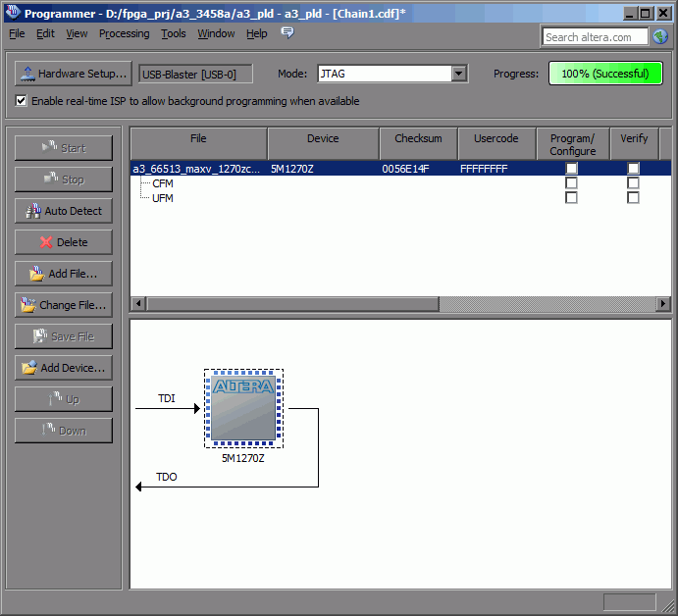Click the Programmer app icon in title bar
The image size is (678, 616).
pos(13,13)
